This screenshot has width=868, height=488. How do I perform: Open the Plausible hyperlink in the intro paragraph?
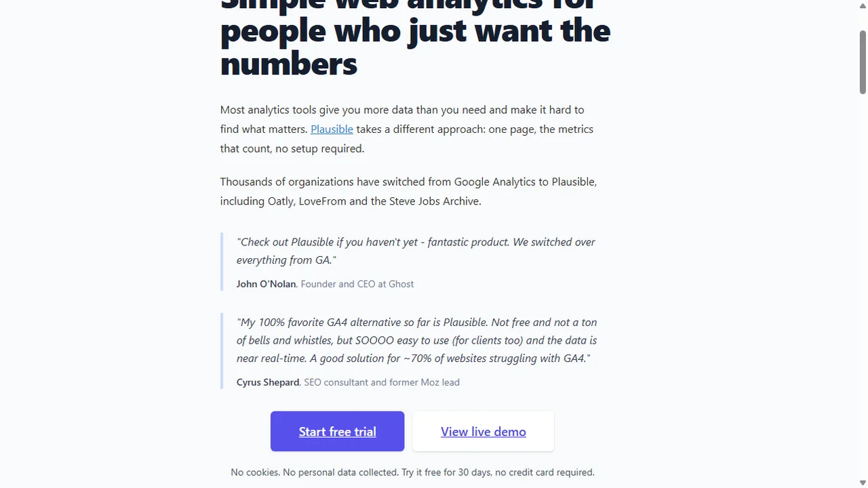coord(332,129)
